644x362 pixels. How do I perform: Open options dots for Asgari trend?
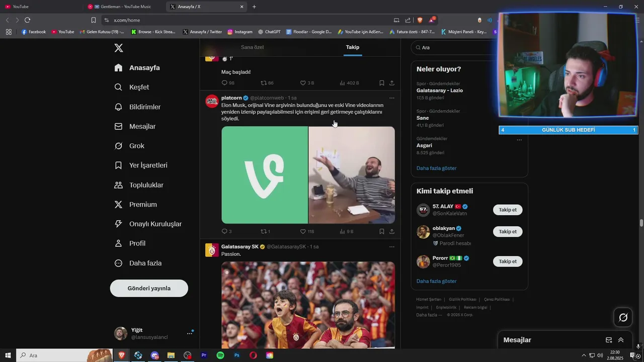519,139
